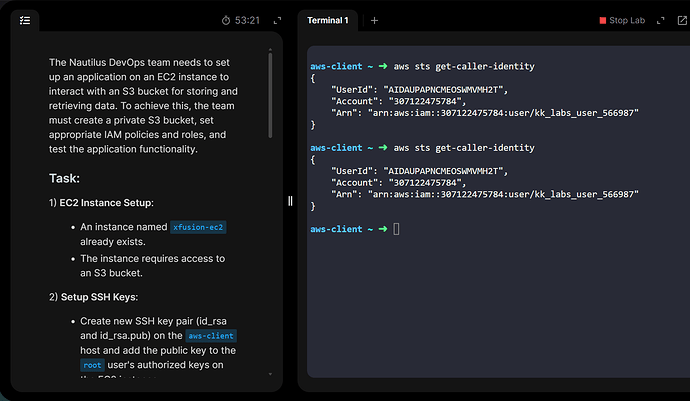This screenshot has height=401, width=690.
Task: Click the first Account line in output
Action: 398,101
